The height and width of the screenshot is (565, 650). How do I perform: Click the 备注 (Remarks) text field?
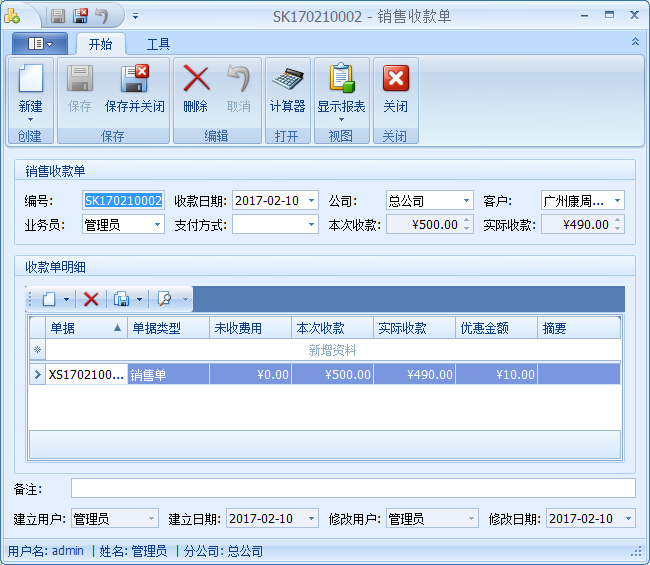[352, 488]
